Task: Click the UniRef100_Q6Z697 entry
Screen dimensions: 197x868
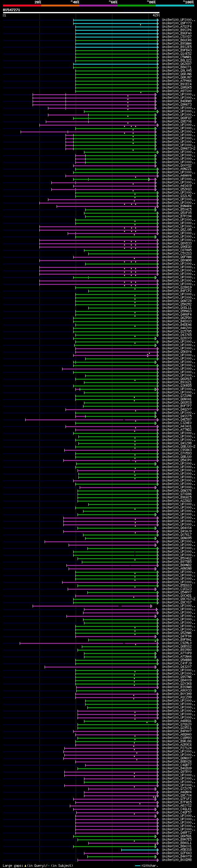Action: coord(176,64)
